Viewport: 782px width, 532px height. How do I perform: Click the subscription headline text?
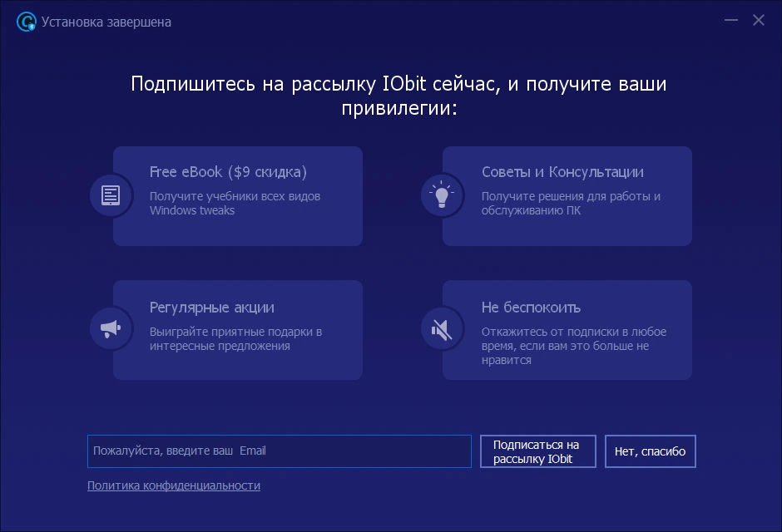(398, 96)
